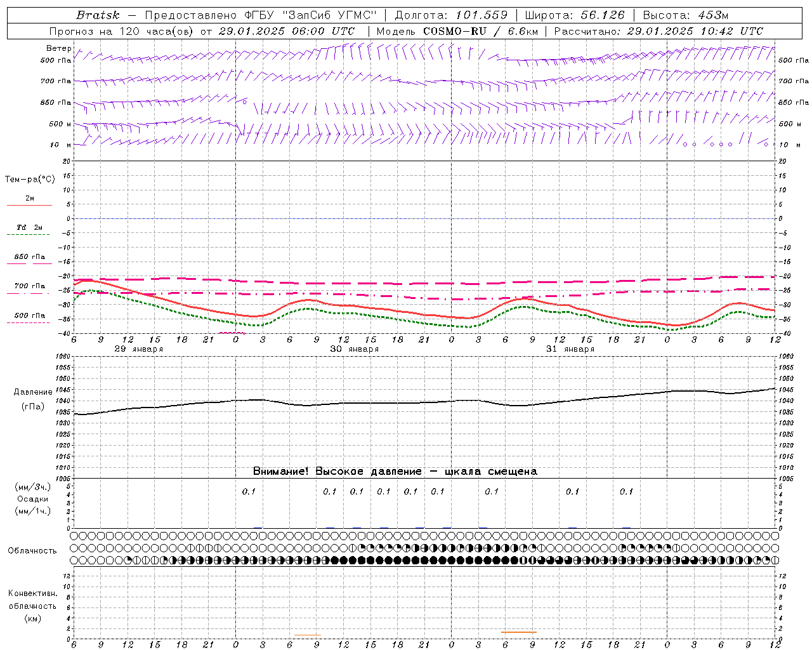Click orange convective cloud bar on 31 января
The height and width of the screenshot is (650, 812).
(x=518, y=632)
